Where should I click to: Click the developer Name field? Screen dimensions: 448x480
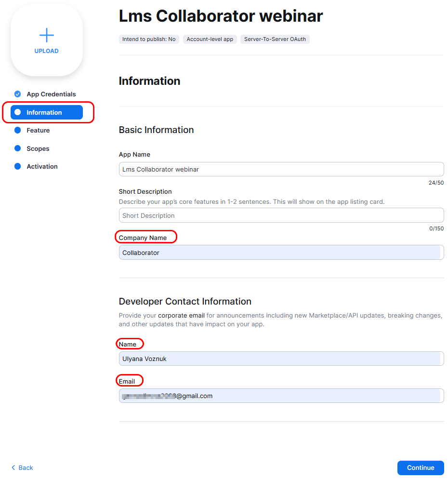pyautogui.click(x=281, y=359)
